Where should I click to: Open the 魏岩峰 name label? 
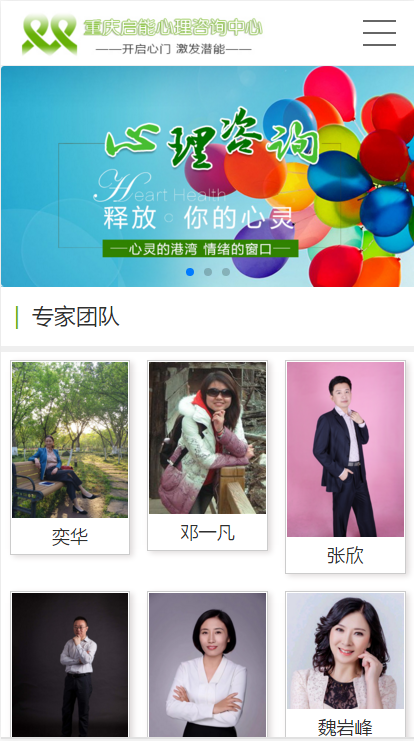[x=345, y=727]
